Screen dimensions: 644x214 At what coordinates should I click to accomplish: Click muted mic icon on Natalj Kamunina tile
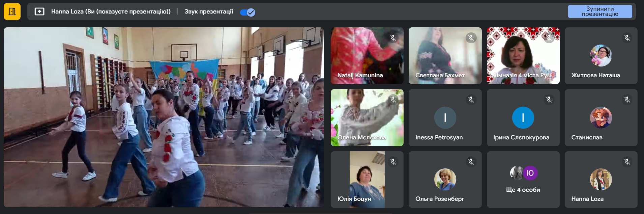click(393, 38)
